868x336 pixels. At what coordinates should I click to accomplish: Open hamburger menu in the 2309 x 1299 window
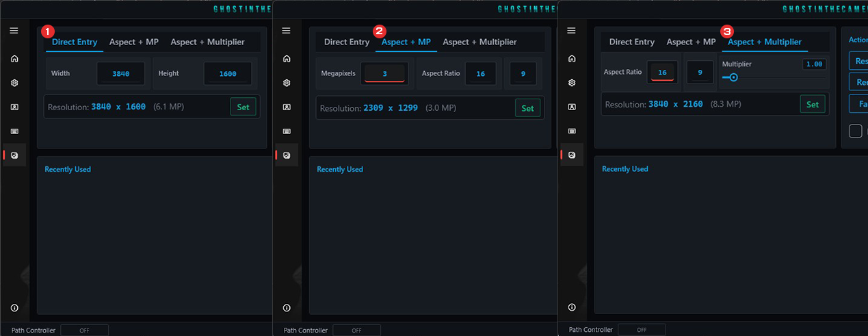tap(286, 31)
